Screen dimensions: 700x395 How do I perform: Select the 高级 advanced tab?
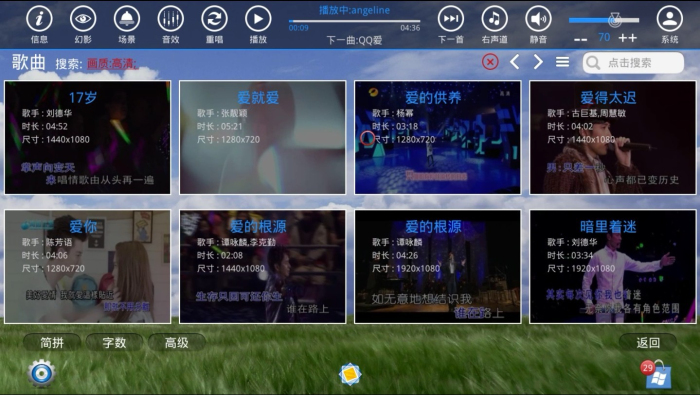coord(177,343)
